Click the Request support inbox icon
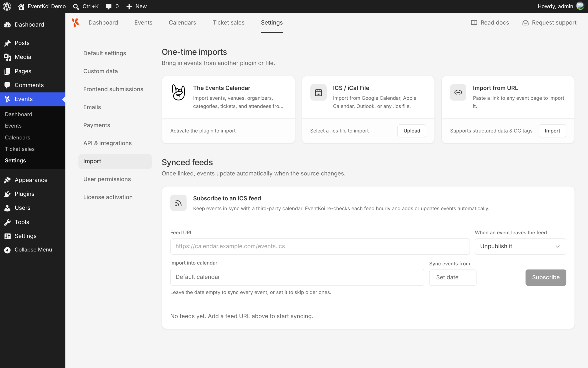588x368 pixels. (525, 23)
